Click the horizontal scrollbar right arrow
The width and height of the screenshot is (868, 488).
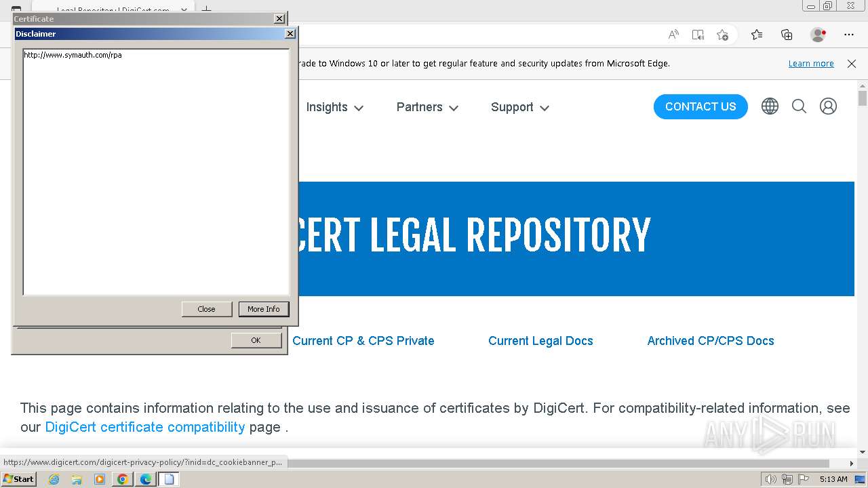pyautogui.click(x=852, y=464)
